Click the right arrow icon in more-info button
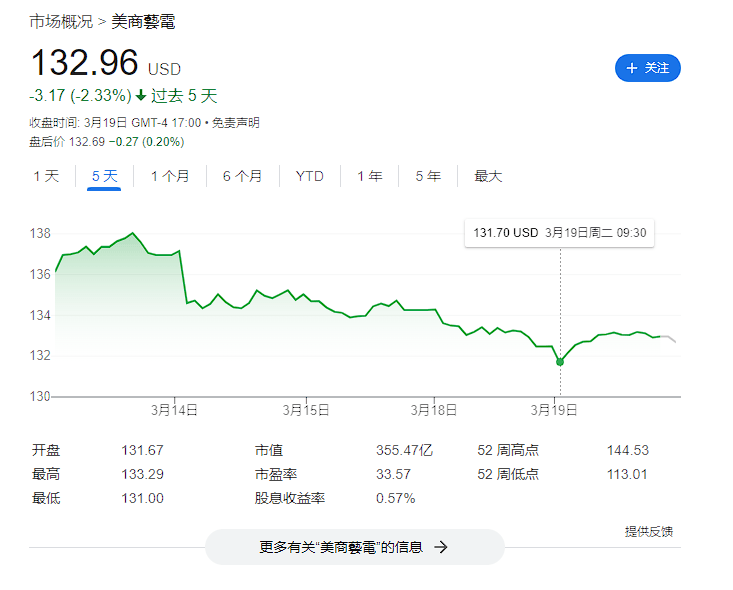This screenshot has height=590, width=733. click(441, 547)
